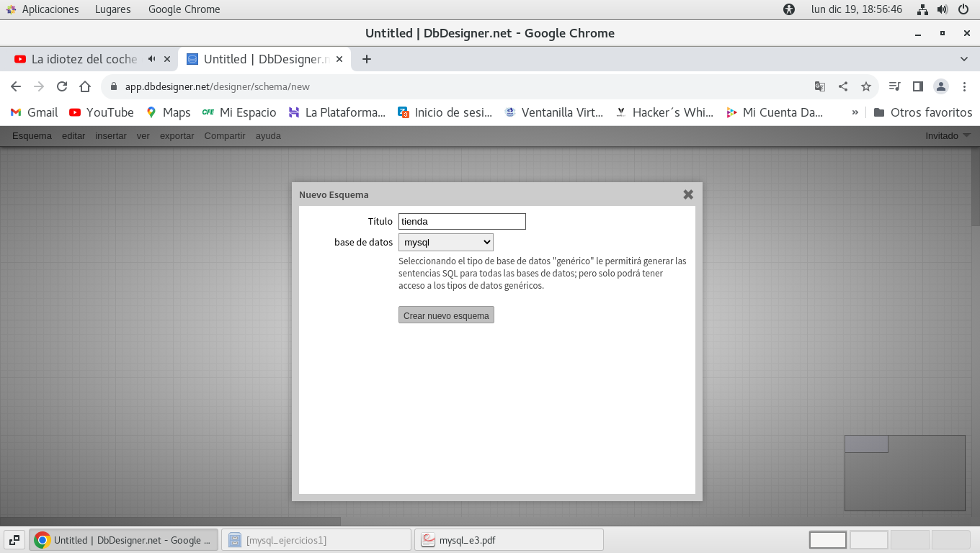Viewport: 980px width, 553px height.
Task: Mute the YouTube tab audio icon
Action: click(152, 59)
